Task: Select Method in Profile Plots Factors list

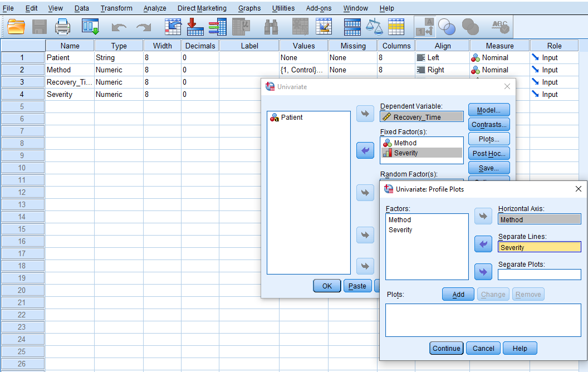Action: [400, 220]
